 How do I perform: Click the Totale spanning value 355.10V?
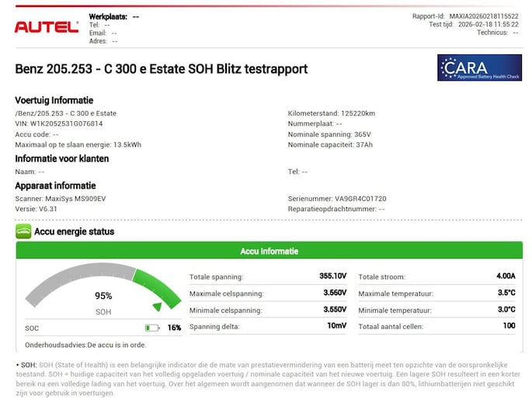pos(333,276)
